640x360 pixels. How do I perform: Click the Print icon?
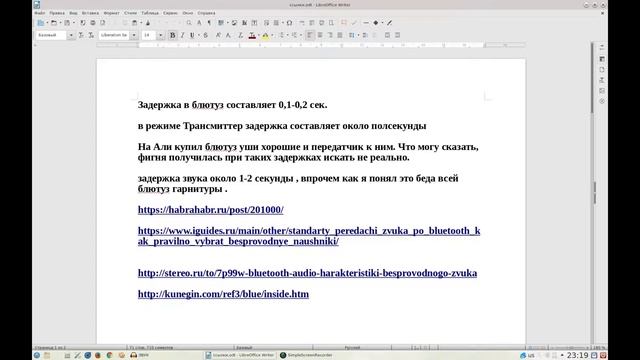[x=93, y=23]
